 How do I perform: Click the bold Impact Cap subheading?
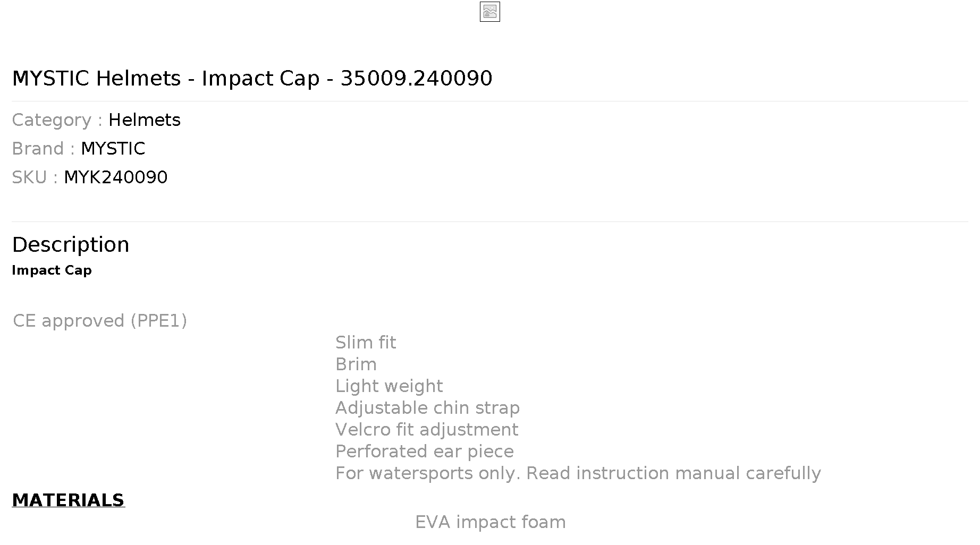(52, 270)
